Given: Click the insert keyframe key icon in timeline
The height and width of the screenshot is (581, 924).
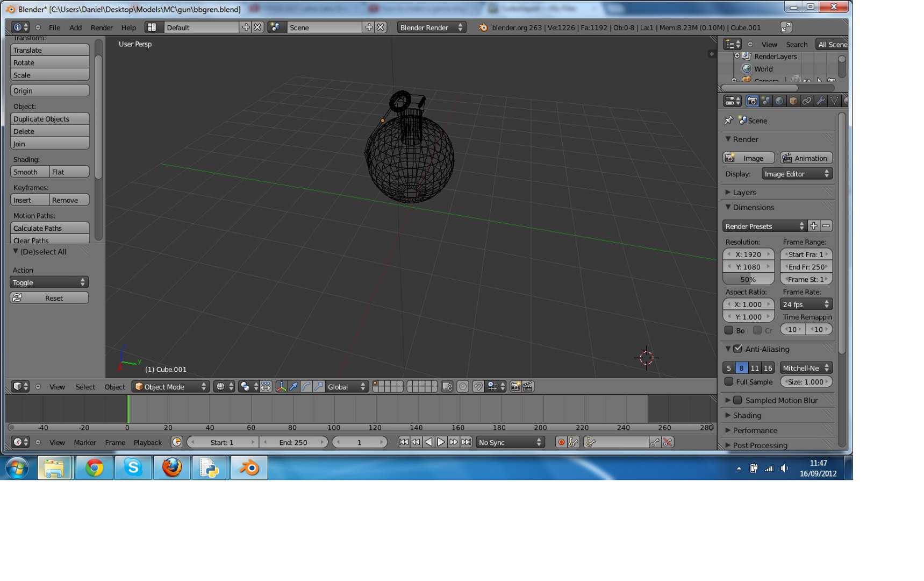Looking at the screenshot, I should coord(655,442).
